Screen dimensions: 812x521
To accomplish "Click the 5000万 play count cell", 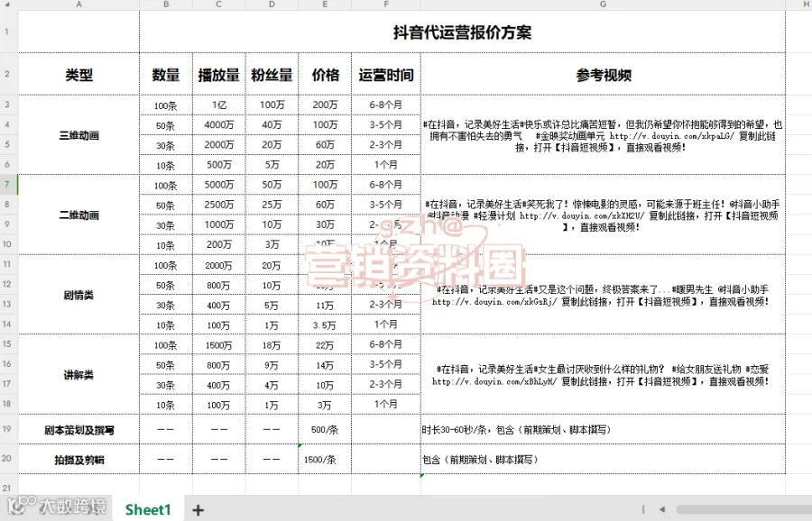I will coord(218,185).
